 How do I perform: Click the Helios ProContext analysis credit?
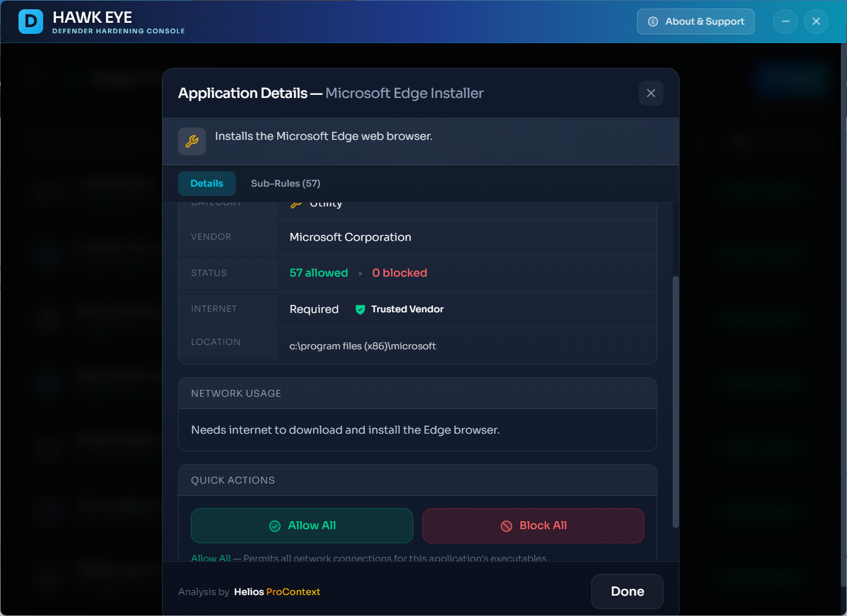click(277, 592)
